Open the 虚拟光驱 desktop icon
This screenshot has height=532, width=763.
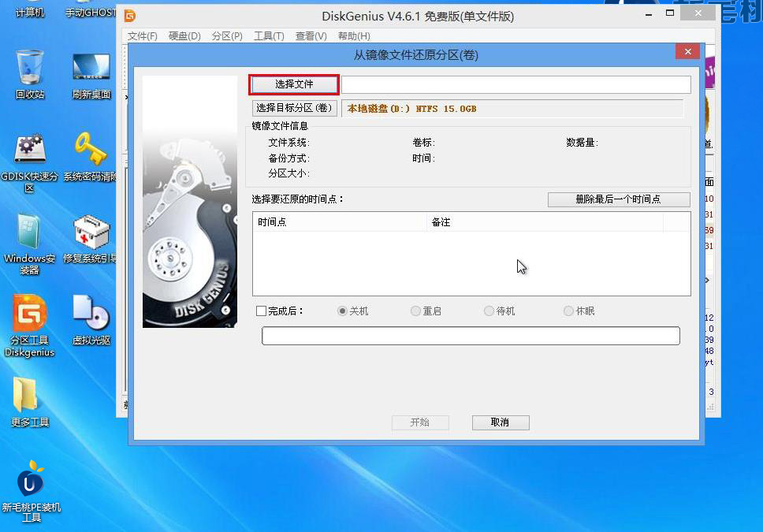(91, 320)
